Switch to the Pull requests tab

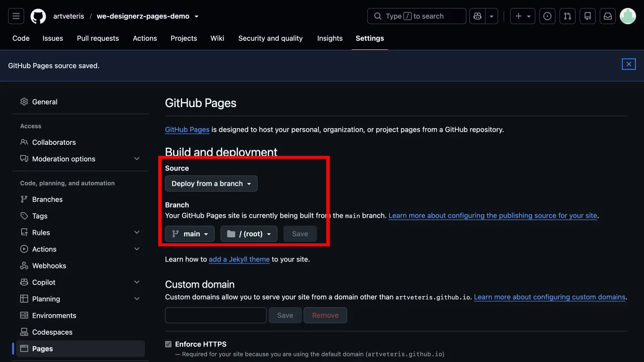tap(98, 38)
